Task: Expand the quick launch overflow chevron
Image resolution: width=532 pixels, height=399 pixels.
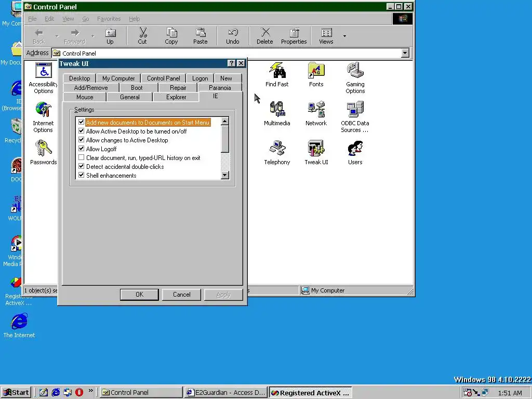Action: coord(90,391)
